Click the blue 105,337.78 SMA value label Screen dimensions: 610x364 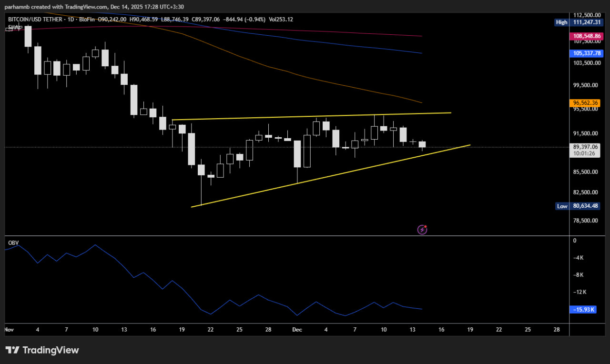(x=586, y=53)
